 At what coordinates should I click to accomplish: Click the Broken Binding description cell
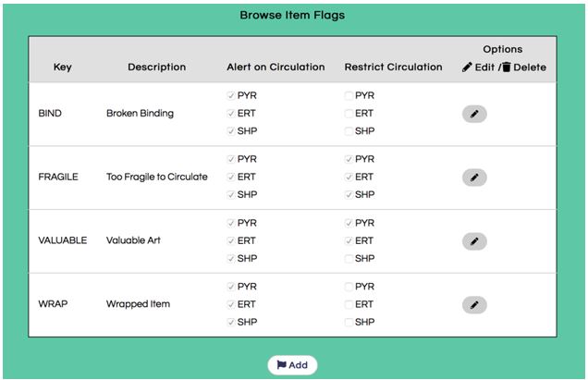click(140, 114)
